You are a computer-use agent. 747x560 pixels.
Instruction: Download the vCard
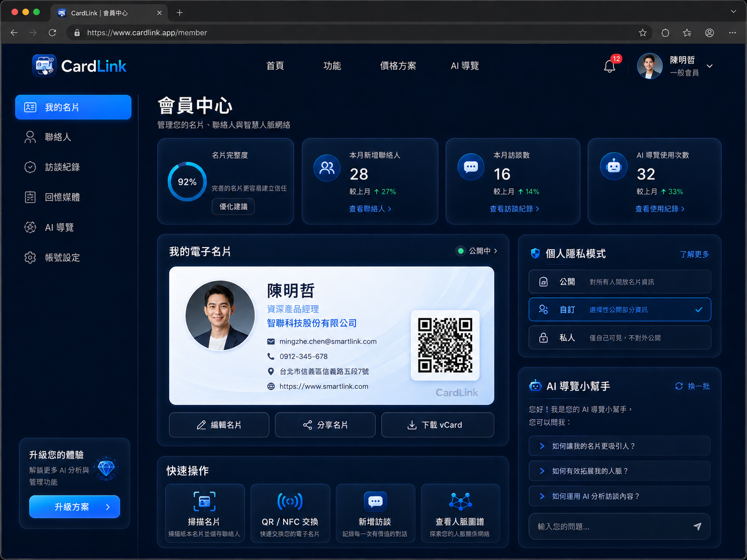point(437,425)
